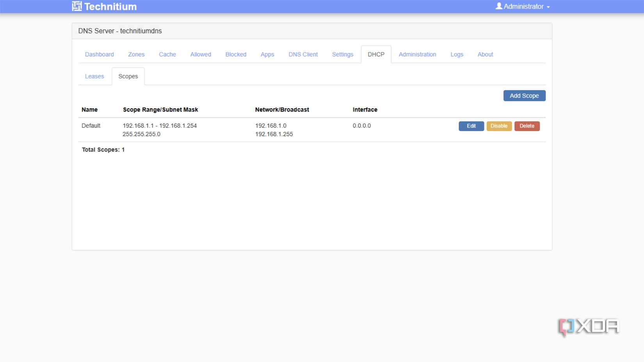Switch to the Leases subtab
Viewport: 644px width, 362px height.
[94, 76]
